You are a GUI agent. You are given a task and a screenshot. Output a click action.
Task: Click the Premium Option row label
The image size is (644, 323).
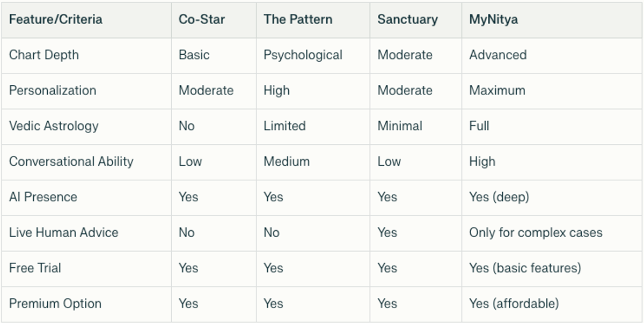55,303
